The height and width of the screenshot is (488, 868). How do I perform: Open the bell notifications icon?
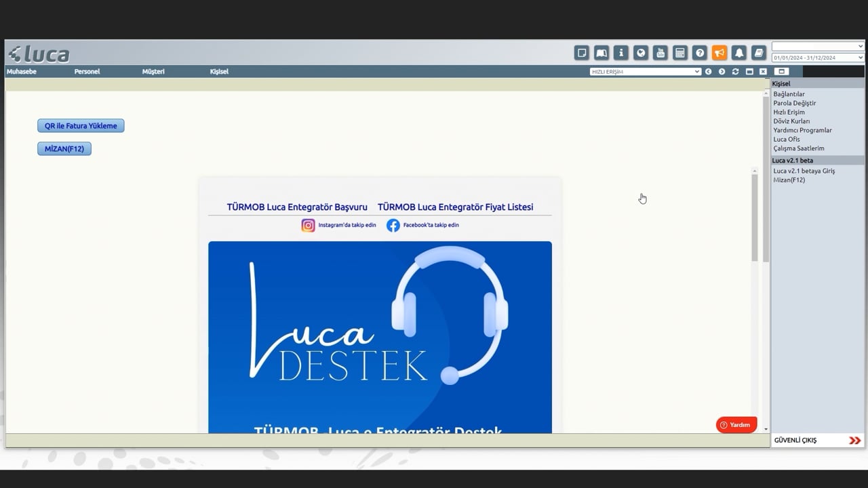739,53
